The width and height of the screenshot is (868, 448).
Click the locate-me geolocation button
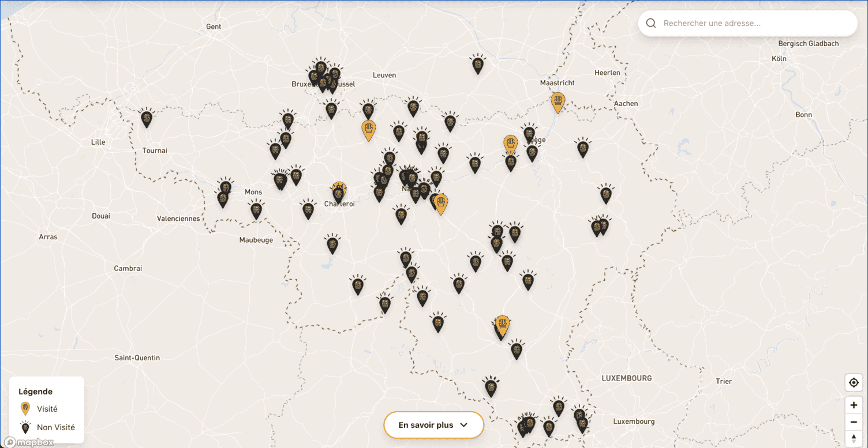[x=854, y=383]
